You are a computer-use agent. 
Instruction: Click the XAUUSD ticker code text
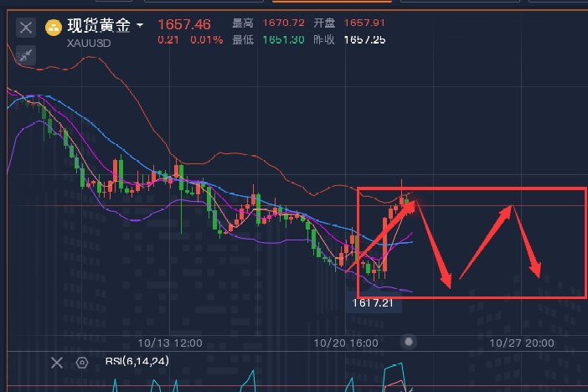click(90, 42)
